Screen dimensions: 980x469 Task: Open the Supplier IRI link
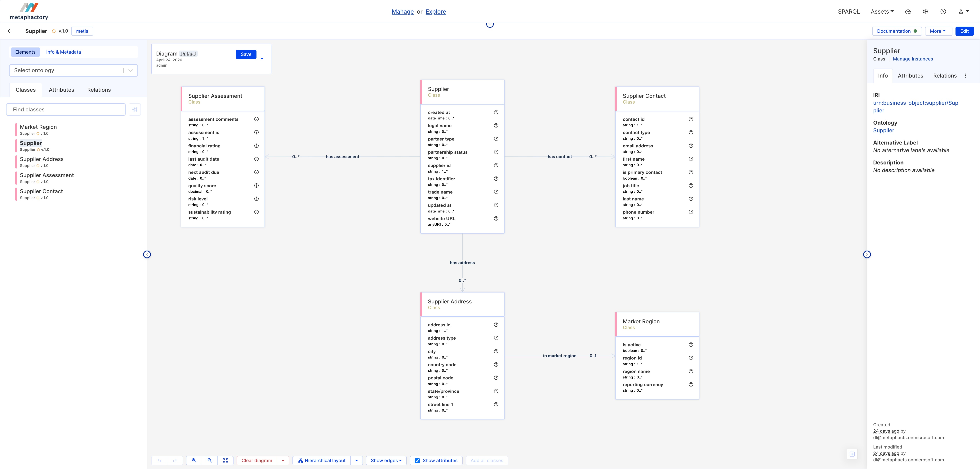tap(915, 106)
